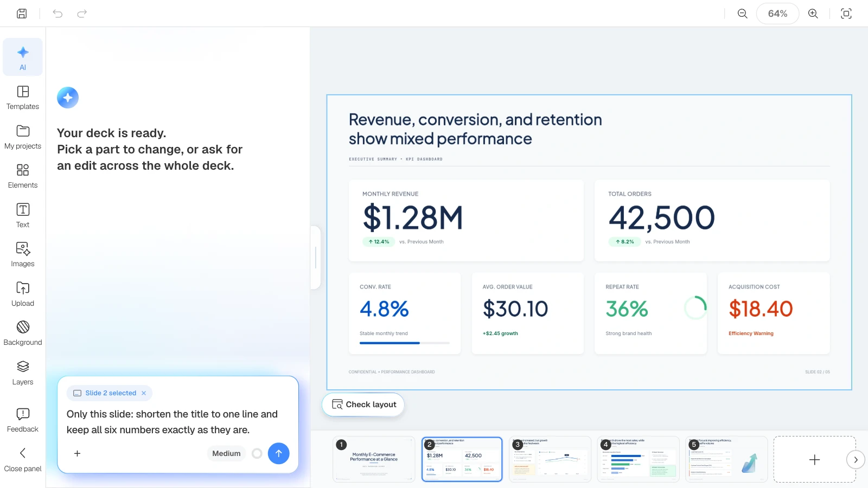Open the AI panel tab

coord(23,57)
